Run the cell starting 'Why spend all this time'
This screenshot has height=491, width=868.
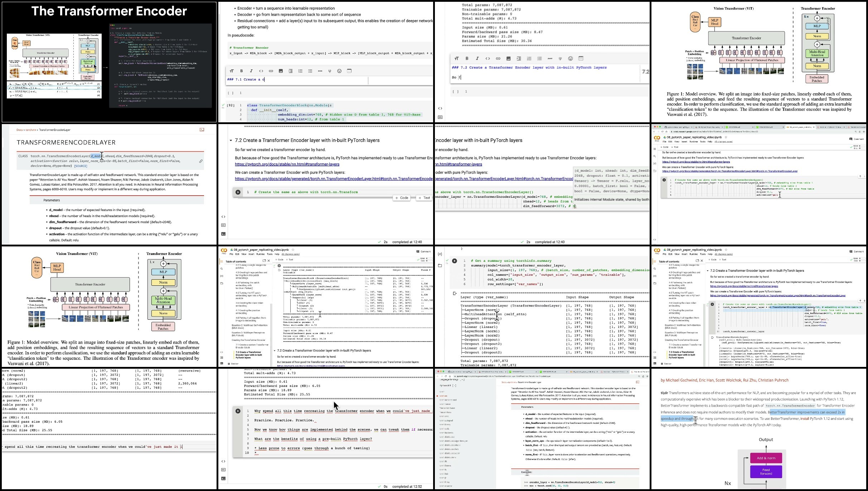[x=238, y=411]
